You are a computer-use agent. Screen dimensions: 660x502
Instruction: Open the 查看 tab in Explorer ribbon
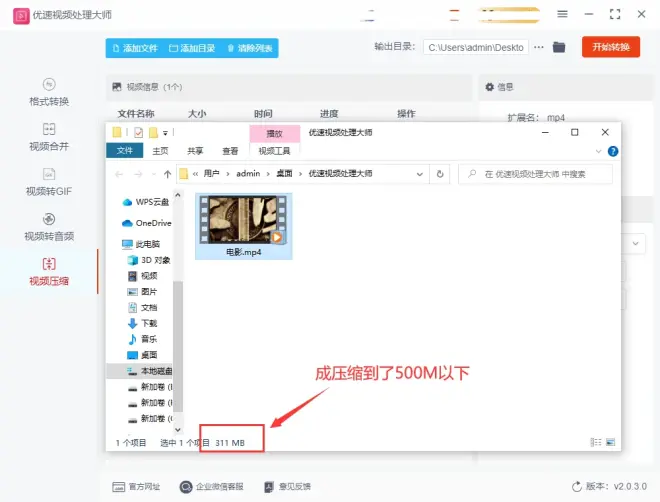(230, 151)
